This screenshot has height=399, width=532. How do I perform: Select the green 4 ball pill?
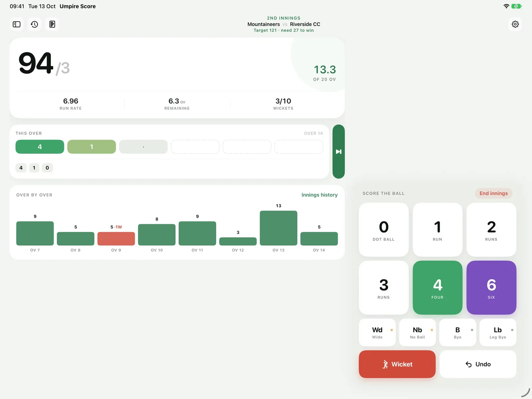tap(40, 147)
